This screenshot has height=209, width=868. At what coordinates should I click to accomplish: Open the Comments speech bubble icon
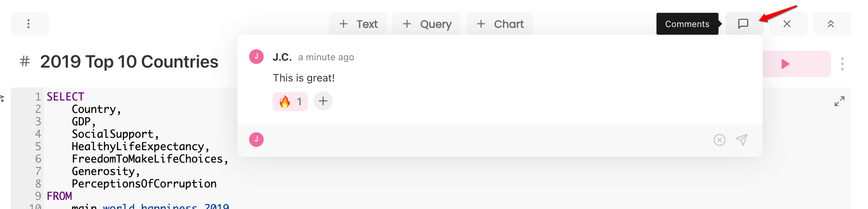[x=743, y=24]
